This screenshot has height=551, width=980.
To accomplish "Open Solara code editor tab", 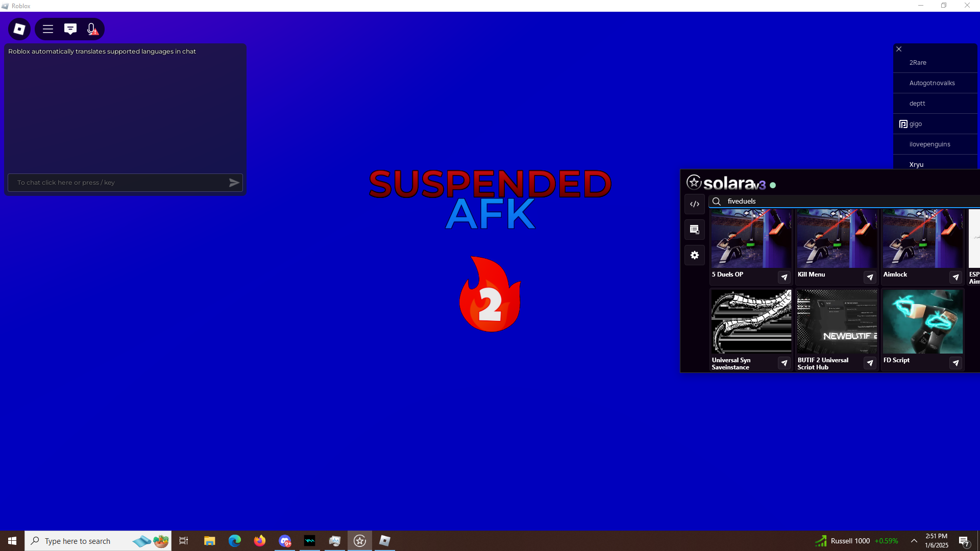I will point(695,204).
